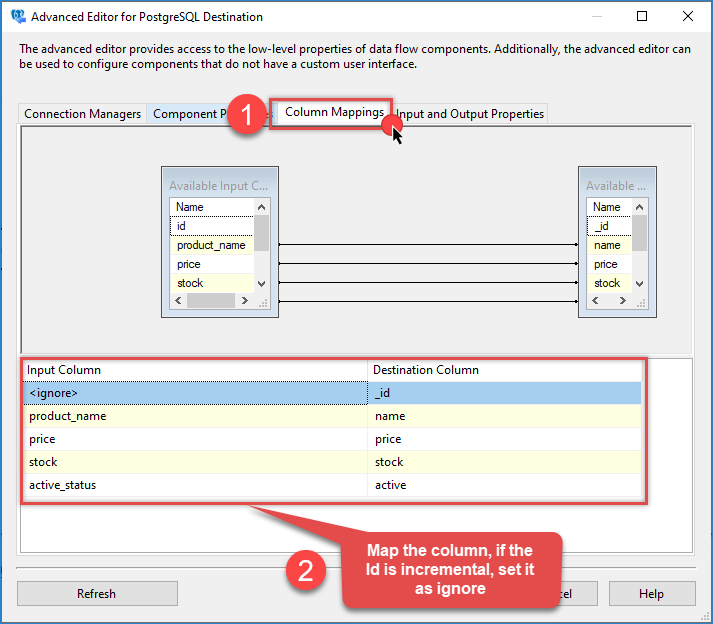
Task: Open the product_name input column mapping cell
Action: click(x=195, y=416)
